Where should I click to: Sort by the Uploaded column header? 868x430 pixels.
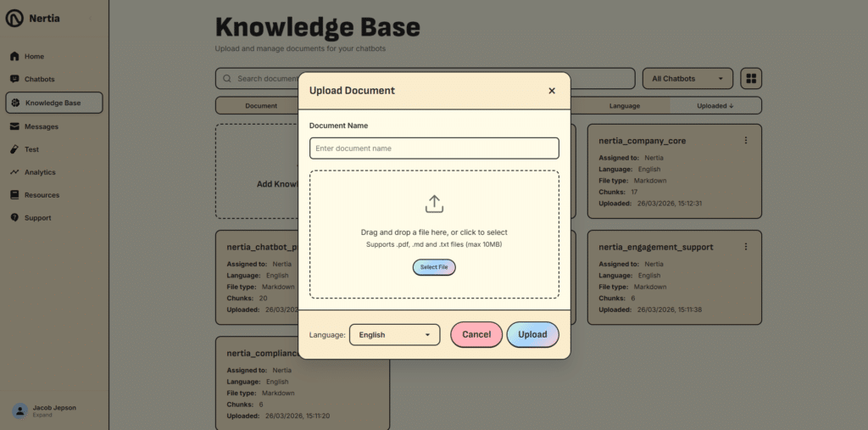point(715,106)
